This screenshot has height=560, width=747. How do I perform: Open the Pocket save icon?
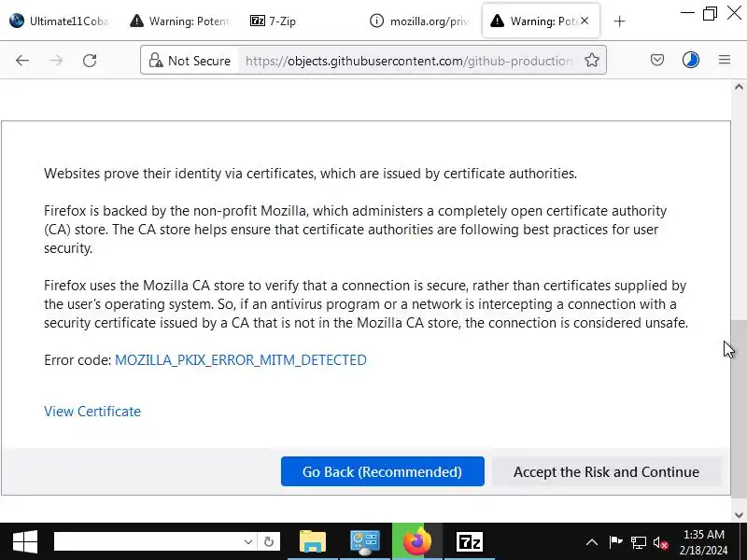(657, 60)
